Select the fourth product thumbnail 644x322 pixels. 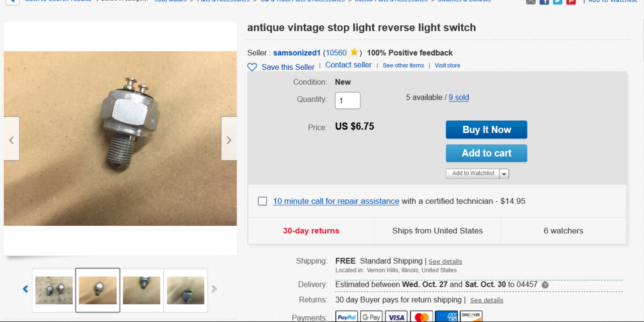[186, 290]
